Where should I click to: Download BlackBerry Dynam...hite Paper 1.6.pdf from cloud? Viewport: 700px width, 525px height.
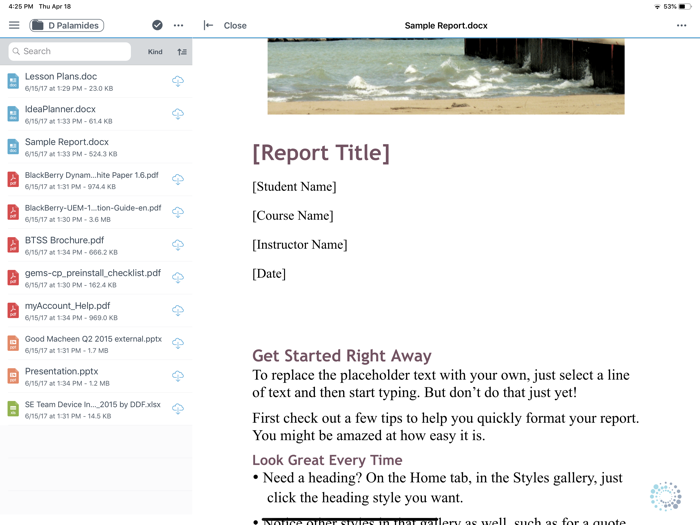coord(178,179)
